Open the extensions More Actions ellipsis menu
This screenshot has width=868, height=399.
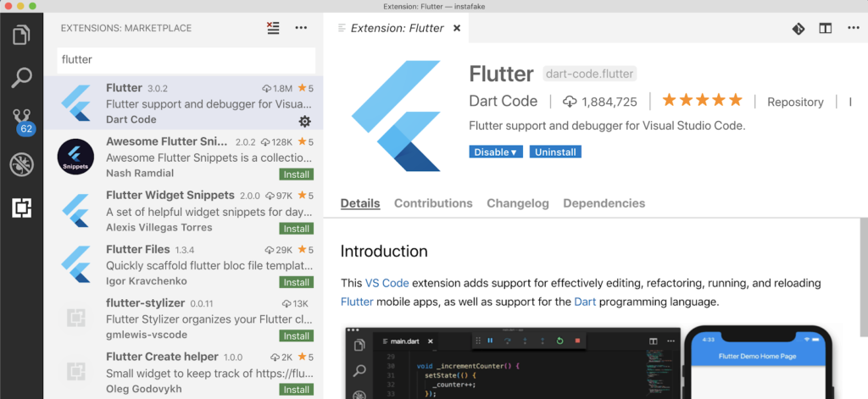[x=301, y=28]
